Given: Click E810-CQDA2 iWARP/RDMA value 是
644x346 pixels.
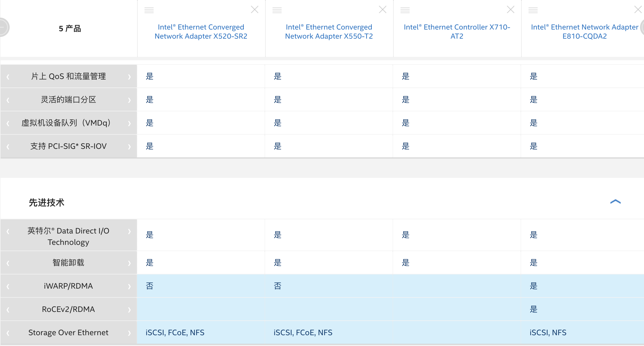Looking at the screenshot, I should 534,286.
